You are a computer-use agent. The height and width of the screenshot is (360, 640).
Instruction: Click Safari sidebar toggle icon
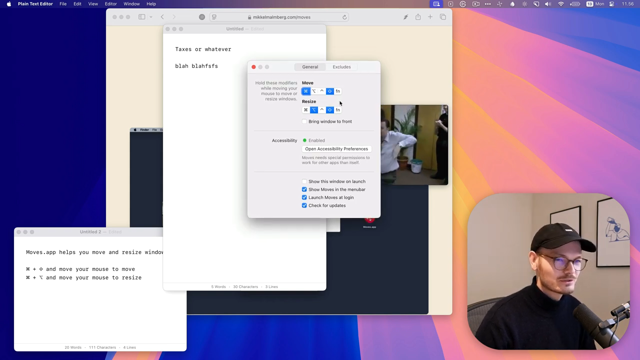click(x=142, y=17)
